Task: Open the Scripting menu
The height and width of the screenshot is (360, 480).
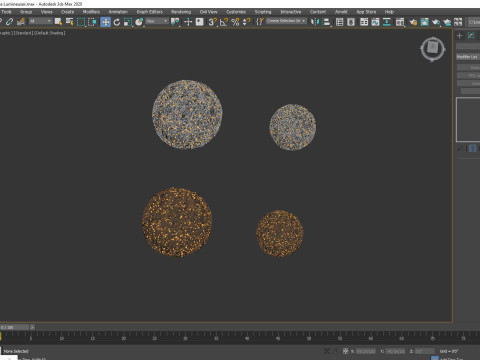Action: click(x=263, y=12)
